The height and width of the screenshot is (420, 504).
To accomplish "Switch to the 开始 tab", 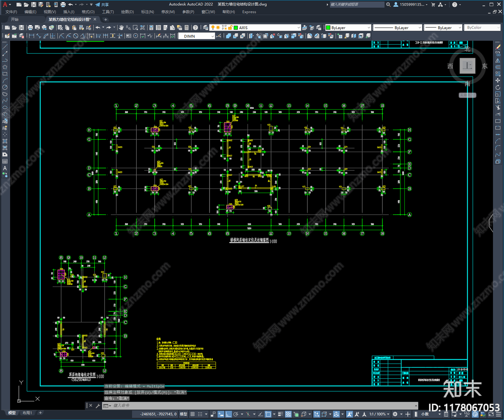I will [x=15, y=20].
